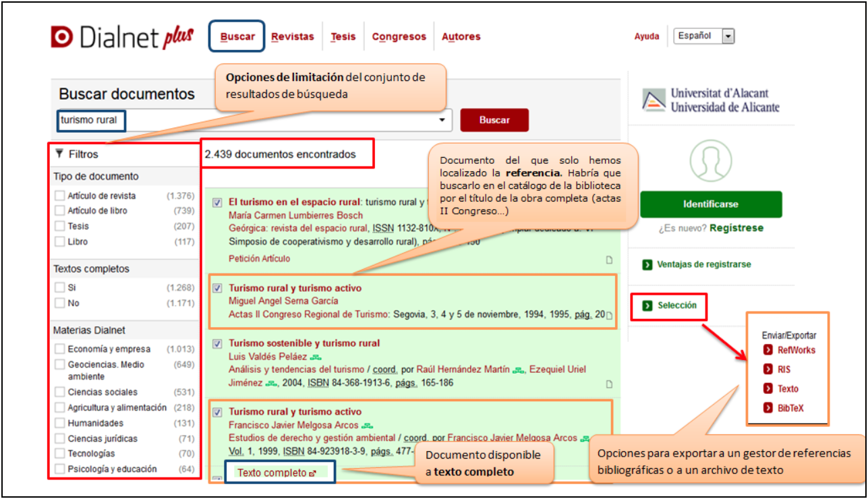The height and width of the screenshot is (499, 868).
Task: Enable the Tesis document type checkbox
Action: pos(60,227)
